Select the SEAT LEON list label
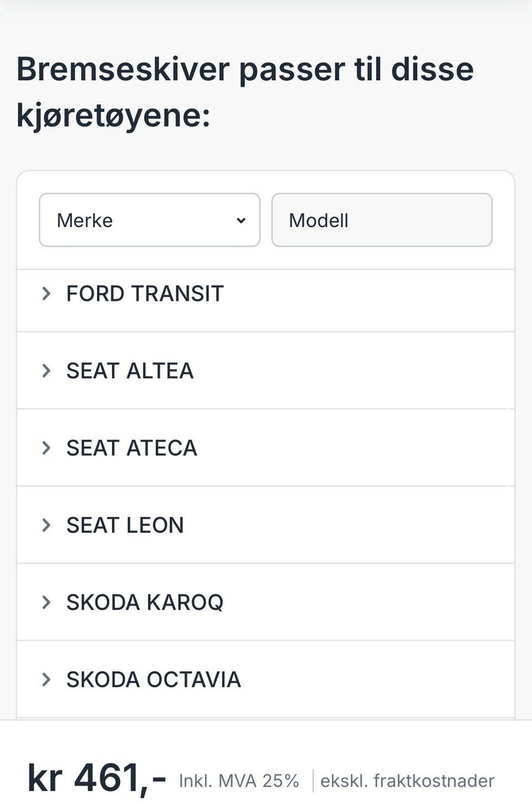The height and width of the screenshot is (805, 532). pos(125,525)
